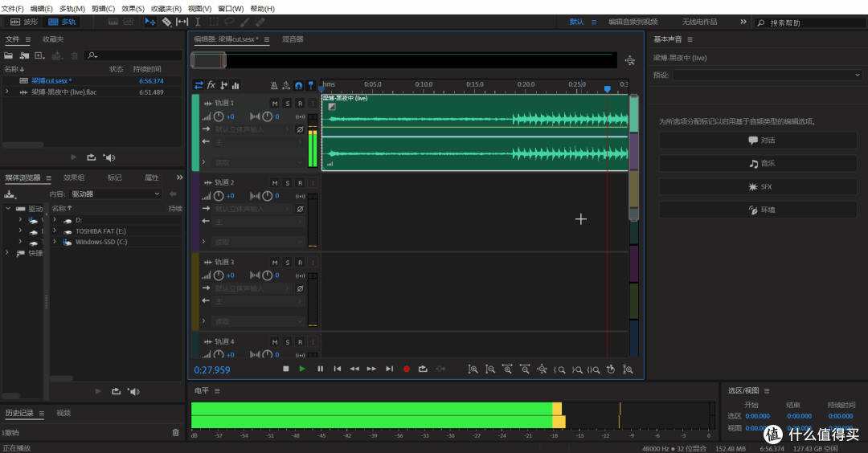This screenshot has height=453, width=868.
Task: Open the 多轨(M) menu
Action: [72, 8]
